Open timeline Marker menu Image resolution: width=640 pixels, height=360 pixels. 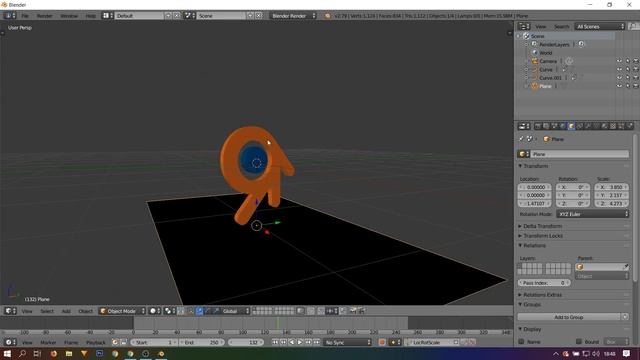(x=48, y=342)
